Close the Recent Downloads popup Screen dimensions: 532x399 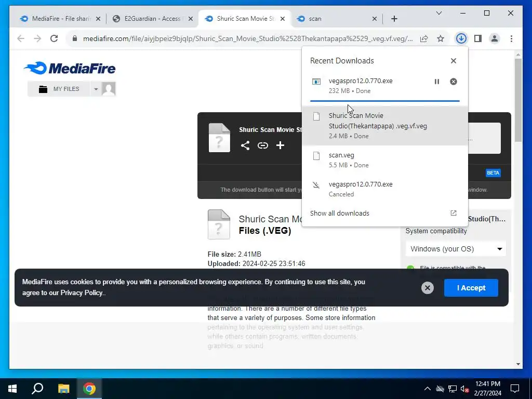(x=453, y=61)
